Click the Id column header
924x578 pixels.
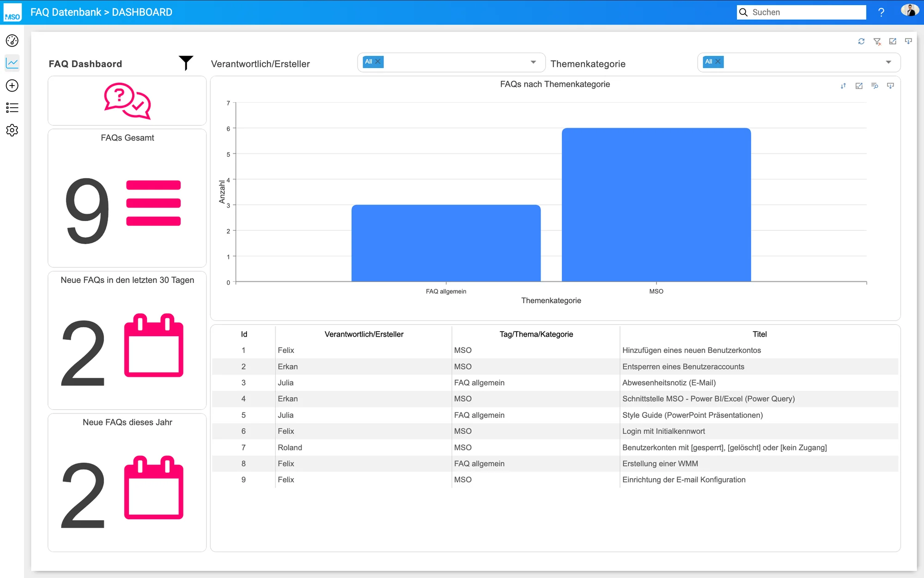pyautogui.click(x=244, y=334)
